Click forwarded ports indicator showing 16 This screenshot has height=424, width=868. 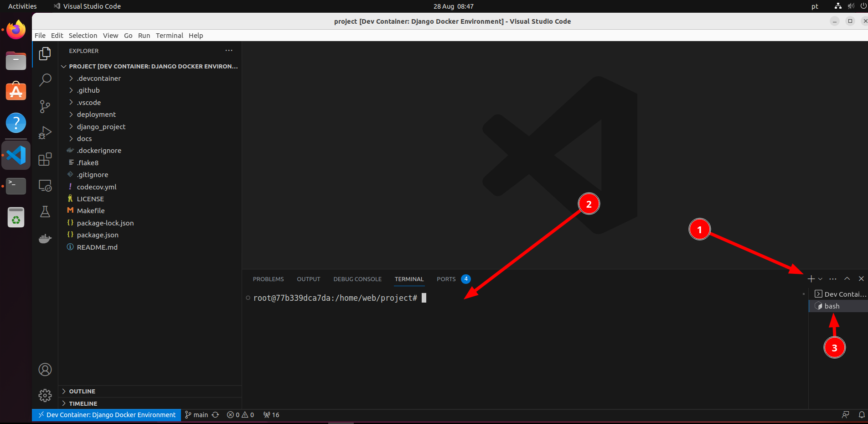(271, 415)
